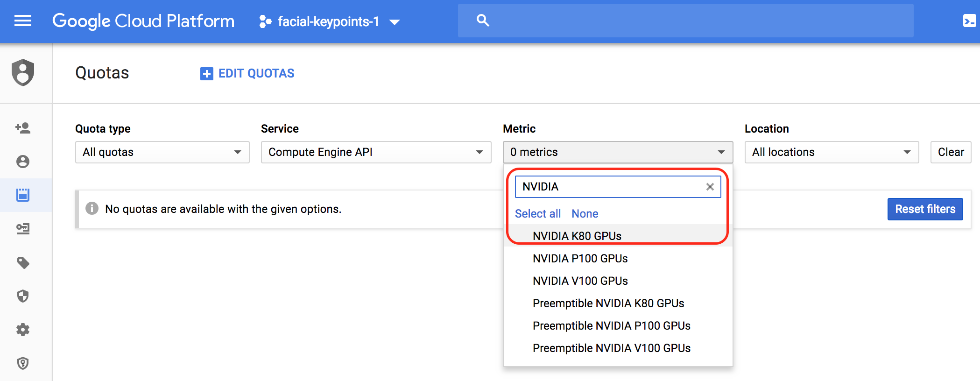Open the IAM add-person sidebar icon
The width and height of the screenshot is (980, 381).
tap(23, 128)
